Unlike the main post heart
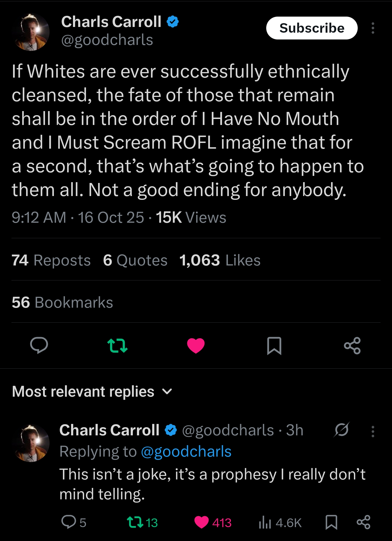 tap(196, 346)
